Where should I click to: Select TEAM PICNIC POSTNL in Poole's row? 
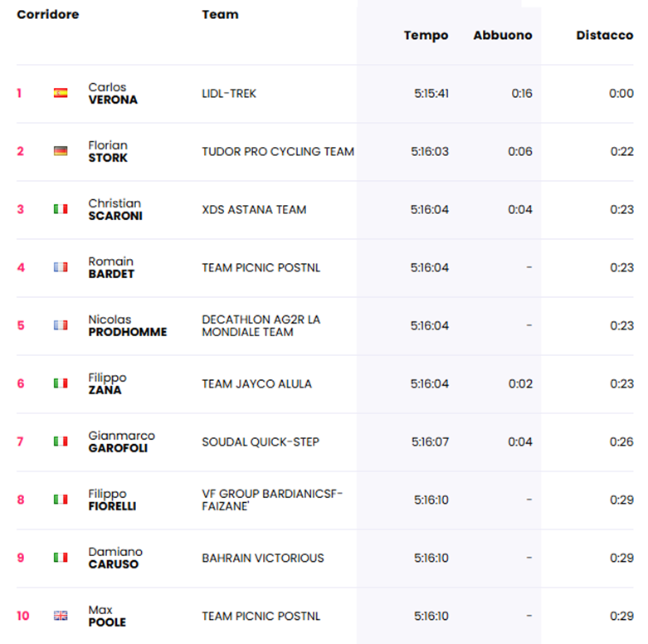point(261,617)
